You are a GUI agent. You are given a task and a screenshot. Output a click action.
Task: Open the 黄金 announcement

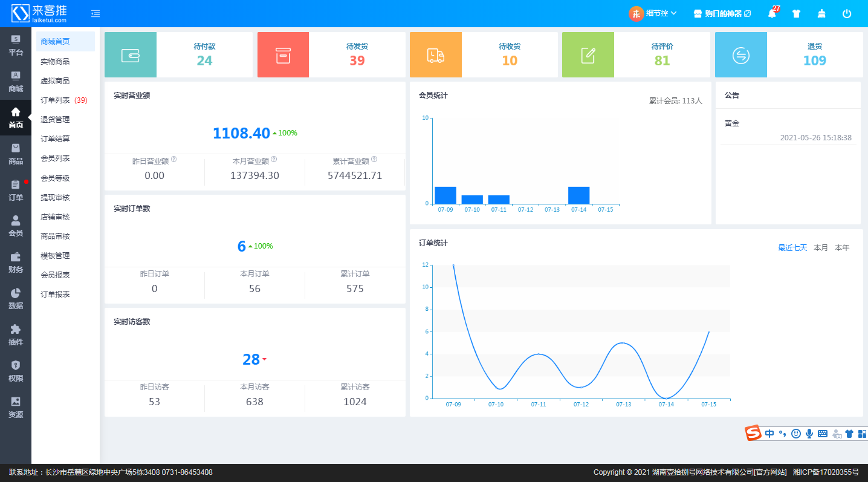[732, 123]
